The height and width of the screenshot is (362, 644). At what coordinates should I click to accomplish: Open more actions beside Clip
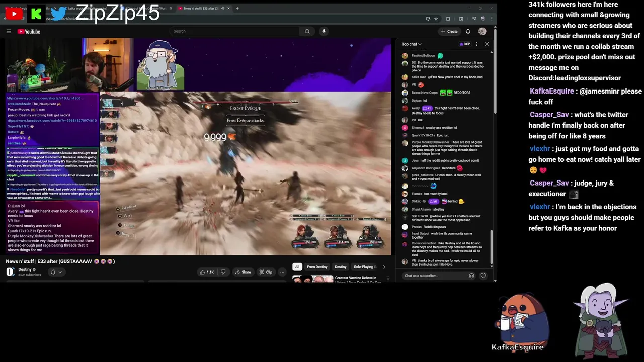[282, 272]
